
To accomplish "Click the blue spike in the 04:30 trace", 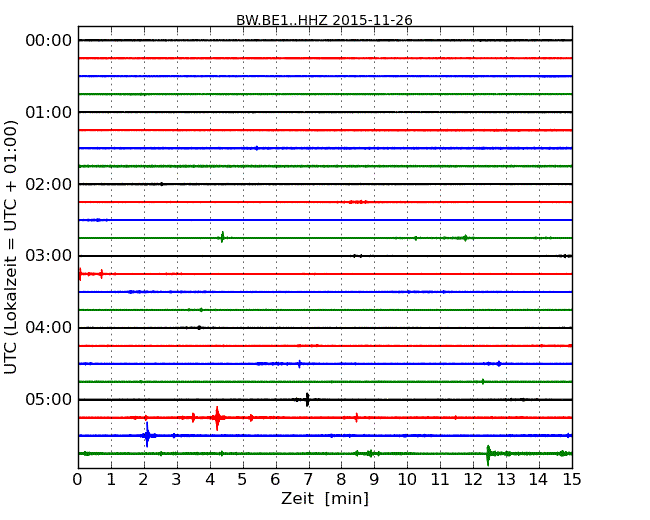I will (x=299, y=364).
